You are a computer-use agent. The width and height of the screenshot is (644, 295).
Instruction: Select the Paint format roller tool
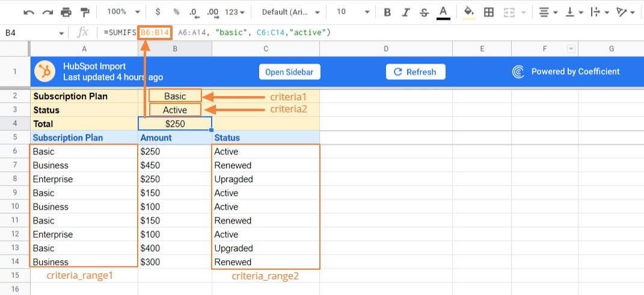click(85, 12)
